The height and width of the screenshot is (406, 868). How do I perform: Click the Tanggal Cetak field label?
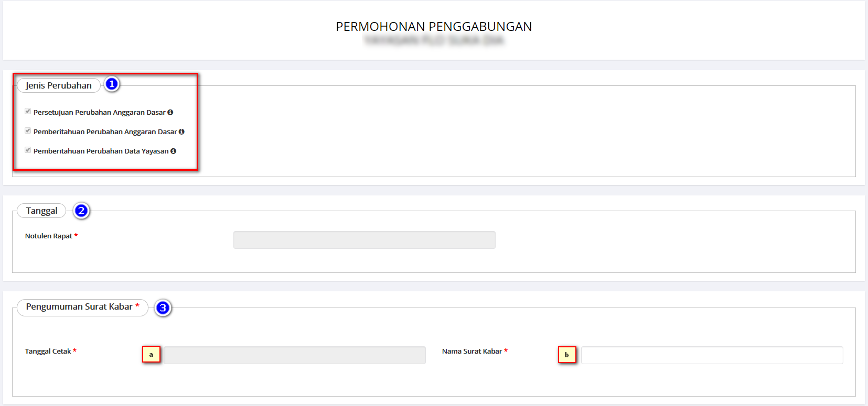[x=48, y=352]
